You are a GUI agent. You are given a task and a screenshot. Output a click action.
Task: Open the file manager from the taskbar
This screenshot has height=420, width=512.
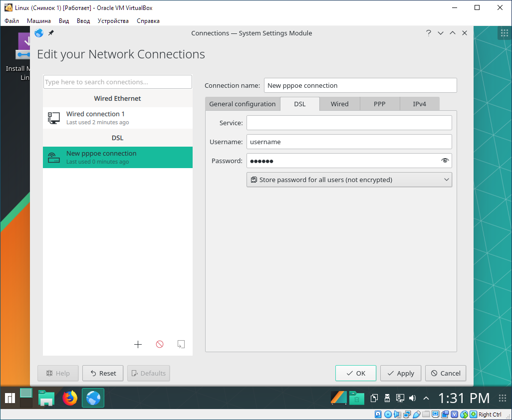pos(46,398)
